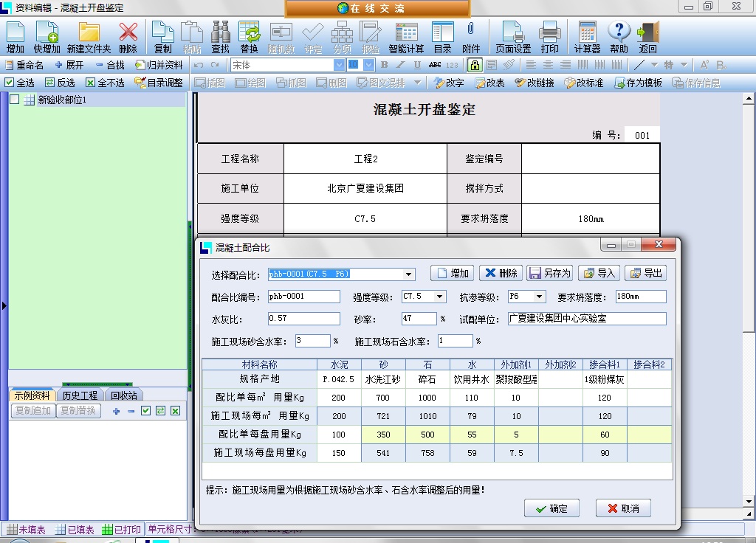Image resolution: width=756 pixels, height=543 pixels.
Task: Click 存为模板 save as template
Action: 638,83
